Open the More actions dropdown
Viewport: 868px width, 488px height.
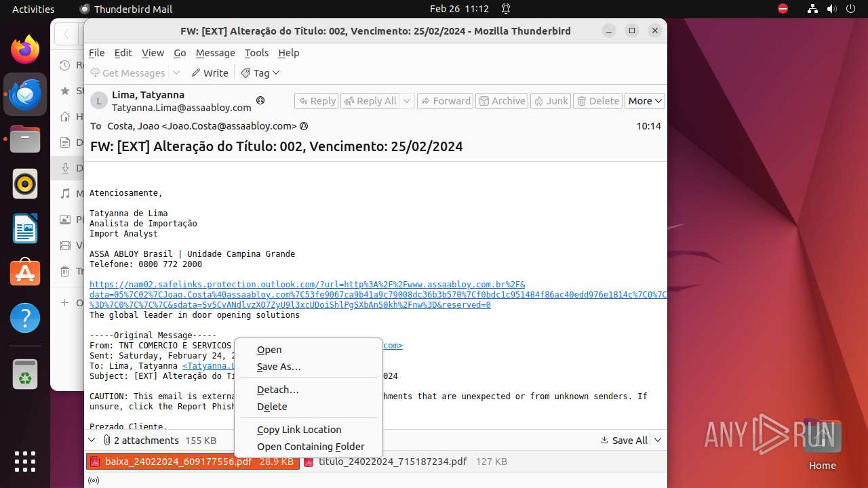click(x=644, y=101)
